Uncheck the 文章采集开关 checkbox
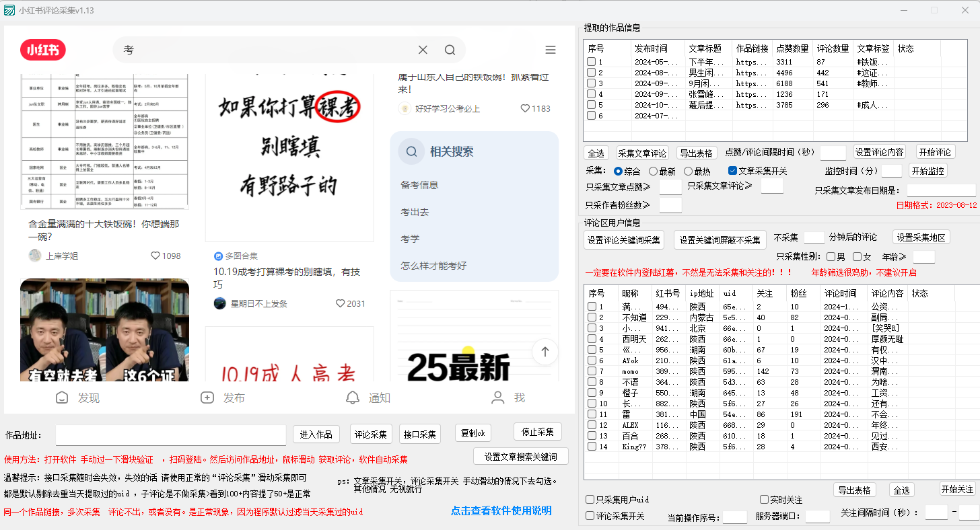This screenshot has width=980, height=530. click(732, 172)
